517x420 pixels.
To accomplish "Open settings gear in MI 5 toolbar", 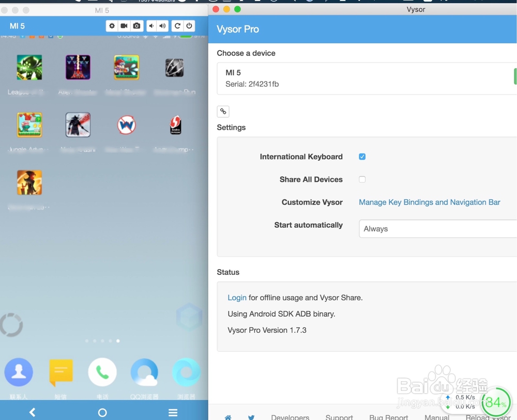I will click(x=112, y=26).
